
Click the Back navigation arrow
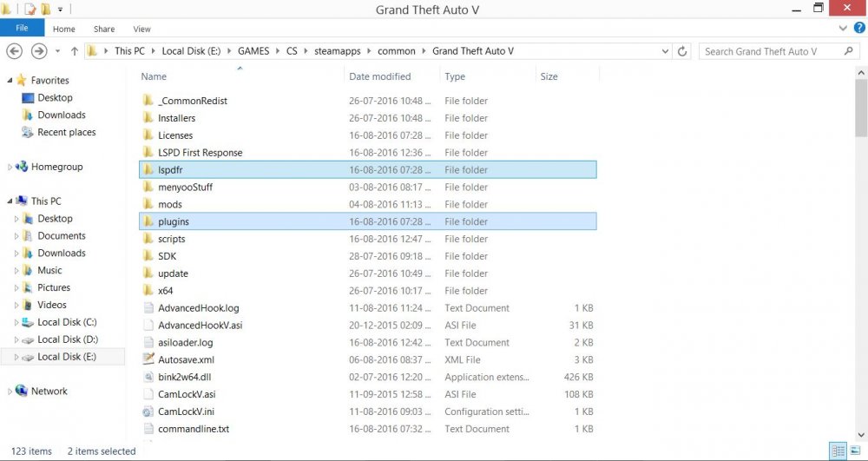point(15,51)
